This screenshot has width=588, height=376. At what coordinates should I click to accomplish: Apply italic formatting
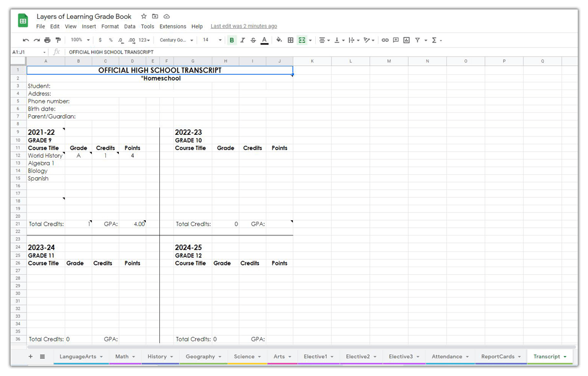pyautogui.click(x=243, y=40)
